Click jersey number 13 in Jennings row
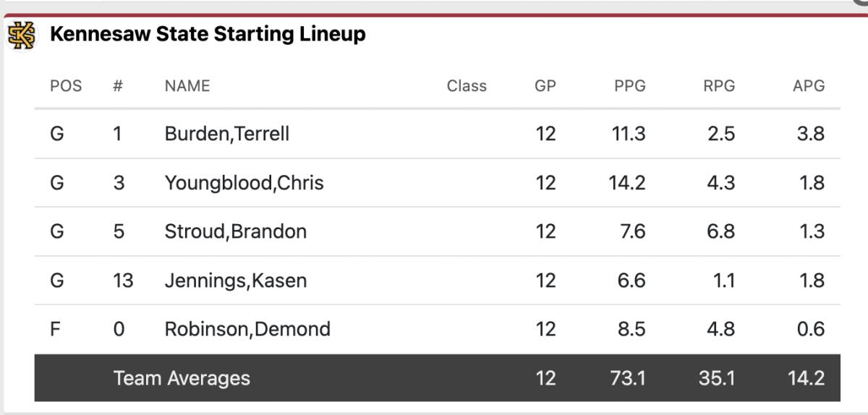Screen dimensions: 868x415 click(123, 281)
